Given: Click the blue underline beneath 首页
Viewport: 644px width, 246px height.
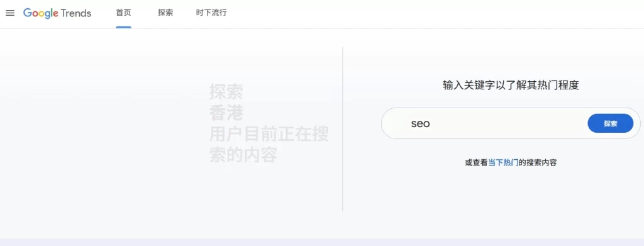Looking at the screenshot, I should pos(123,27).
